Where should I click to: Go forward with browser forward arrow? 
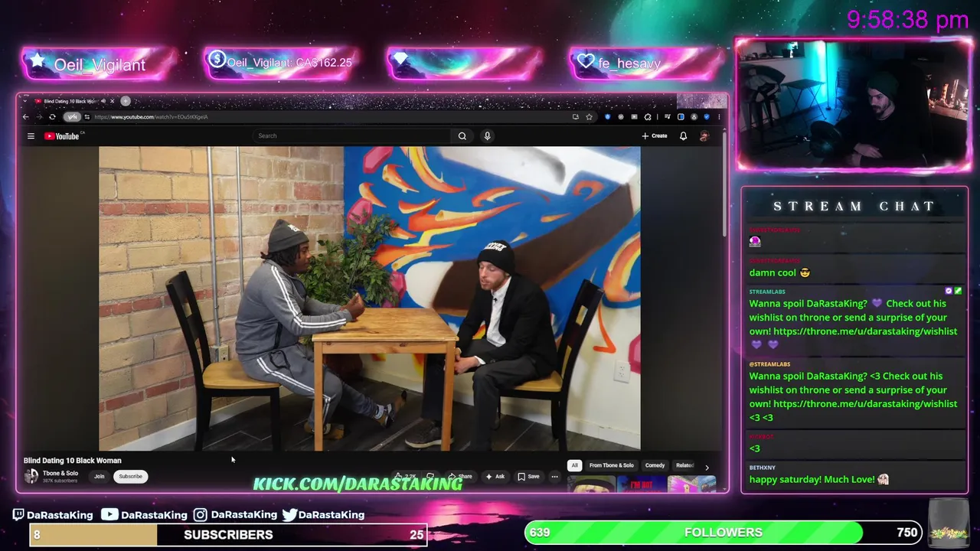coord(38,117)
